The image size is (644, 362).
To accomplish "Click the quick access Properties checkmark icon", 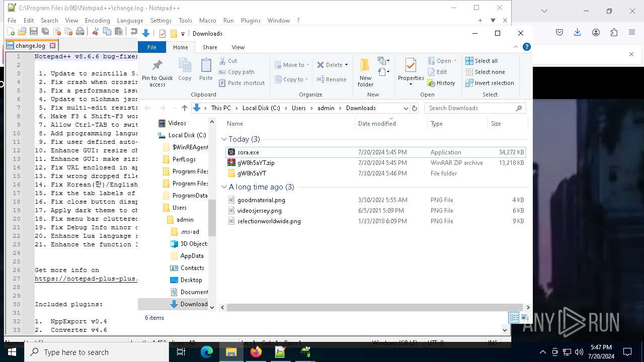I will click(x=163, y=34).
